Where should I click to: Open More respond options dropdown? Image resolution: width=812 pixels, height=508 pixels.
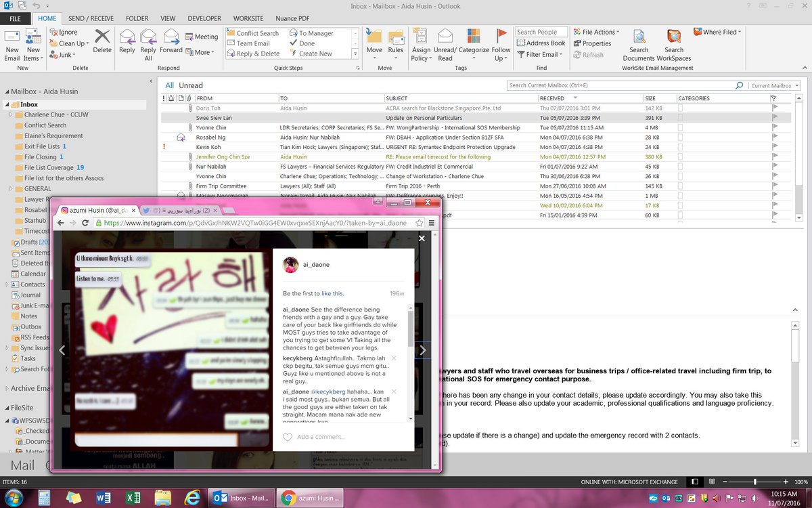tap(200, 52)
